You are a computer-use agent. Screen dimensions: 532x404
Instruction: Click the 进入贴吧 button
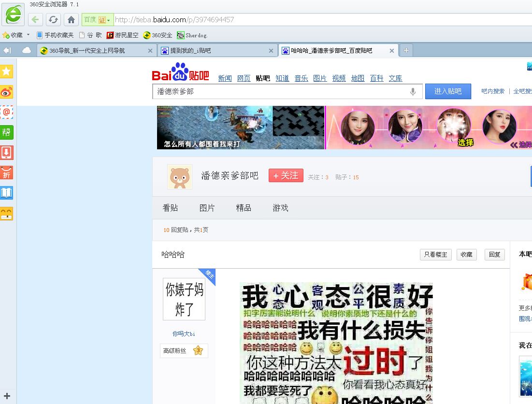(x=448, y=91)
